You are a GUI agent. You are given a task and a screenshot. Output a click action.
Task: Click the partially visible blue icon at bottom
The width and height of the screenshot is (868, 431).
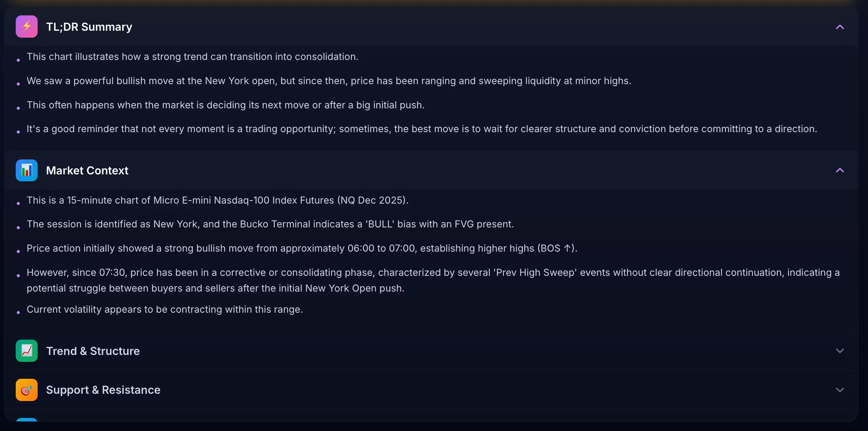27,420
